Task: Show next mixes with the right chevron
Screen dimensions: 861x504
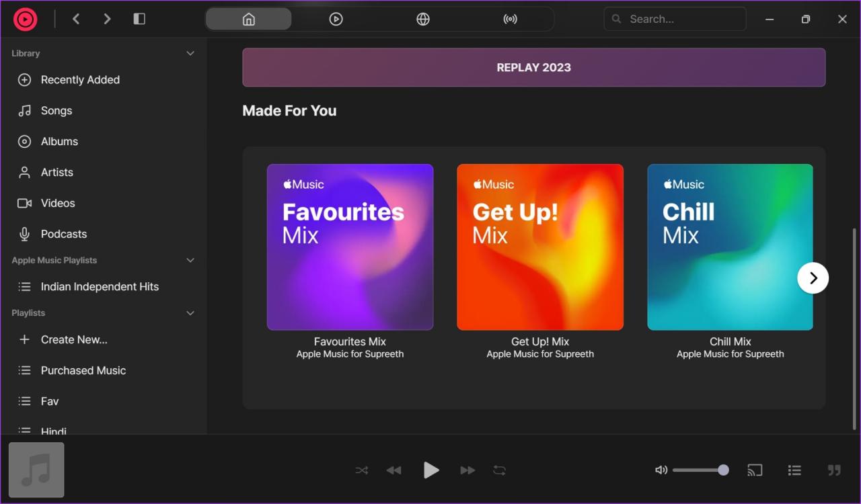Action: click(x=813, y=278)
